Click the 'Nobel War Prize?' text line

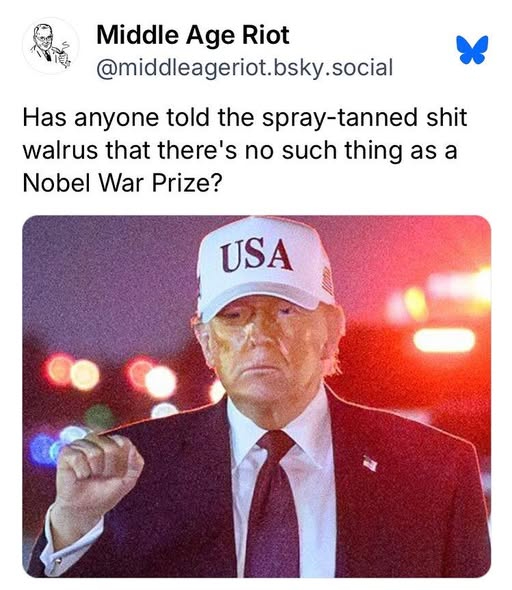[123, 183]
